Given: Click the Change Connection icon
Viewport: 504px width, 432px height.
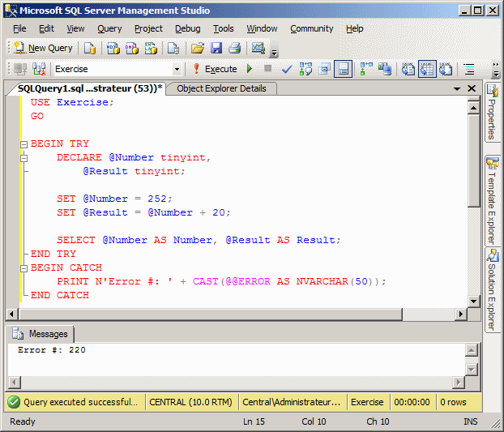Looking at the screenshot, I should click(39, 69).
